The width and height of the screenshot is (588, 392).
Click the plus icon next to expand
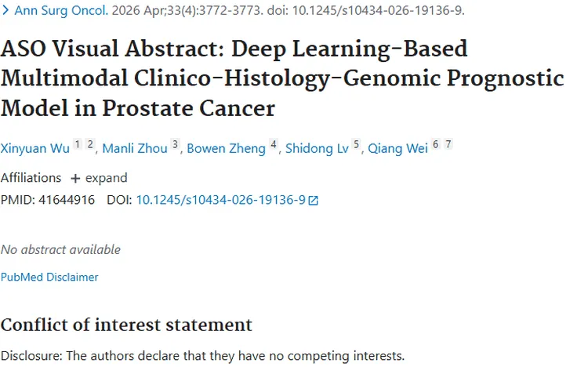(x=76, y=178)
